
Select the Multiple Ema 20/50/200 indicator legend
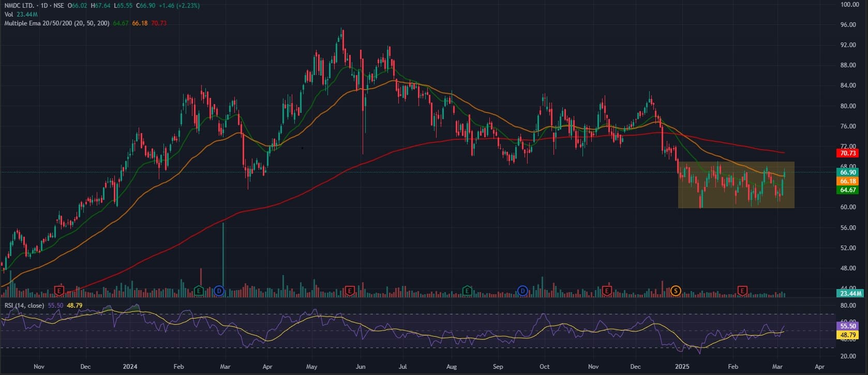pyautogui.click(x=57, y=23)
